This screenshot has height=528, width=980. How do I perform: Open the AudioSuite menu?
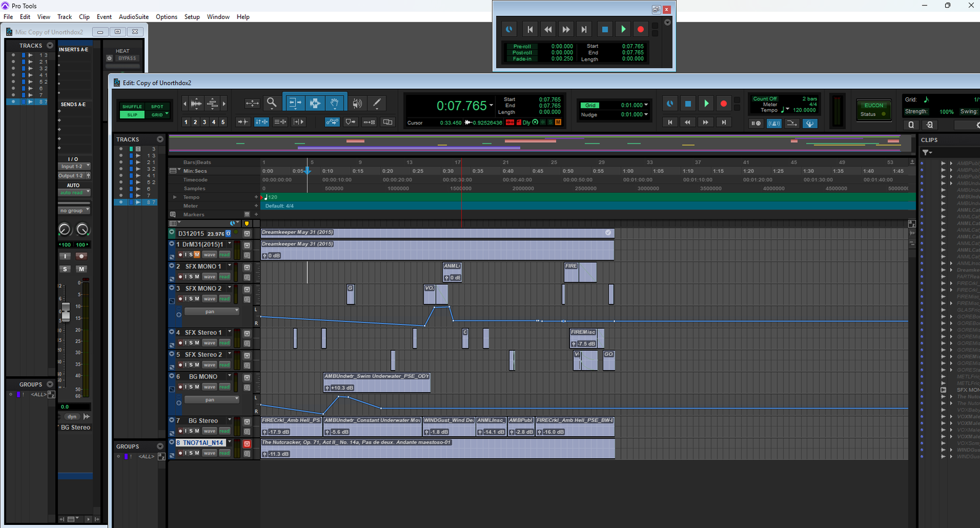(134, 17)
